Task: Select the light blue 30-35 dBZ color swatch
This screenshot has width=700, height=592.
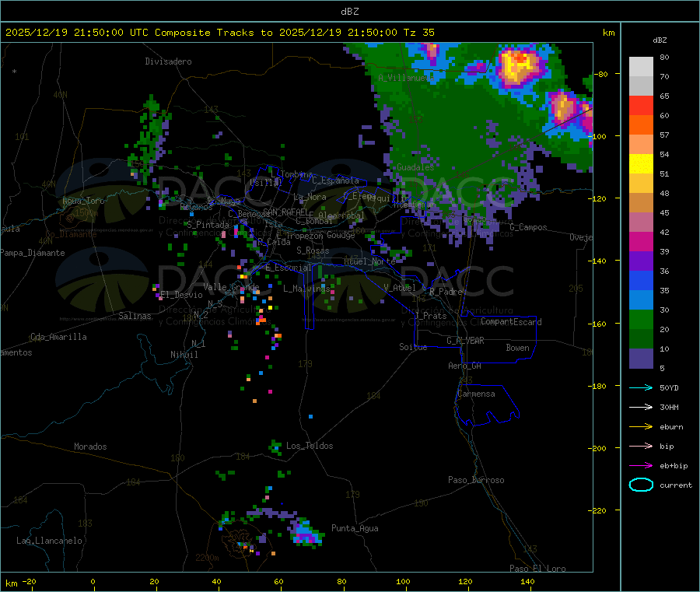Action: [641, 300]
